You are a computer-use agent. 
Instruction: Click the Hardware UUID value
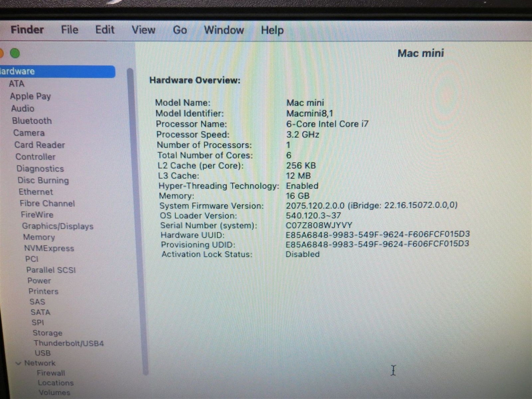coord(378,234)
